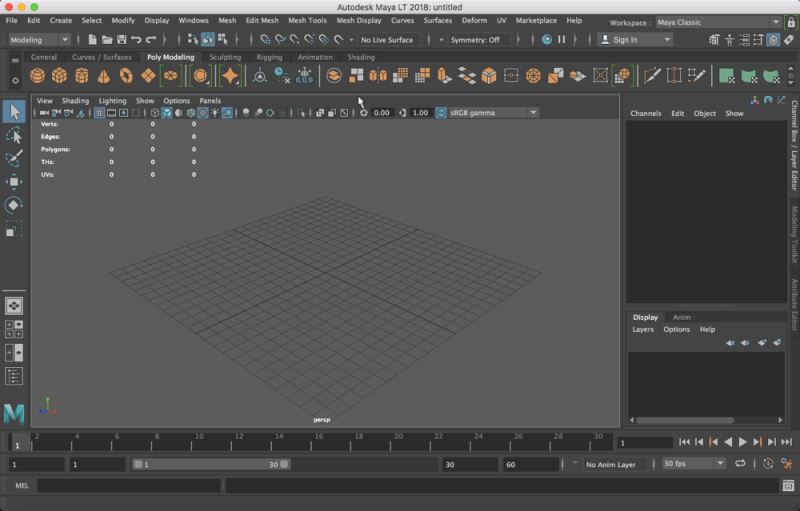Click the Play forwards button
Viewport: 800px width, 511px height.
point(743,442)
